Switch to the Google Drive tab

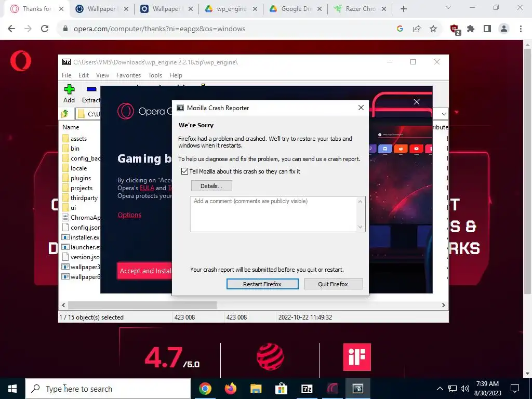tap(296, 9)
